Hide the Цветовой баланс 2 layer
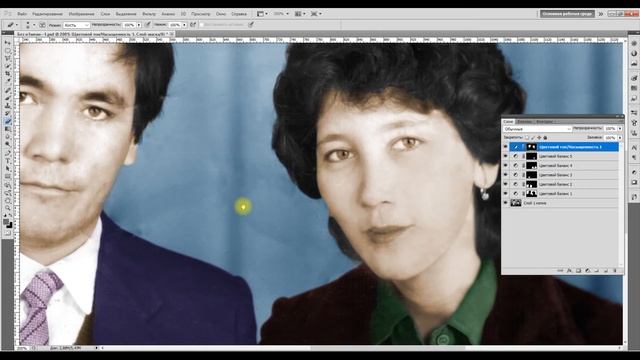Viewport: 640px width, 360px height. [506, 184]
